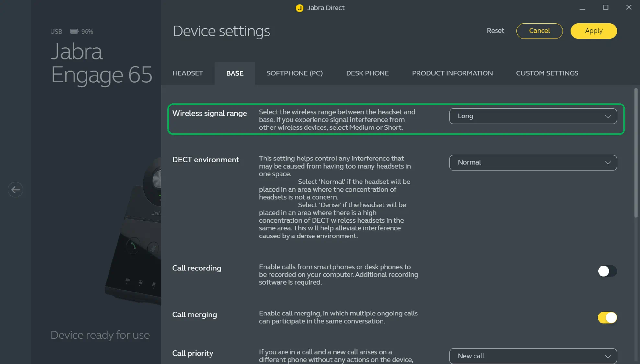Open the SOFTPHONE (PC) tab

coord(294,73)
